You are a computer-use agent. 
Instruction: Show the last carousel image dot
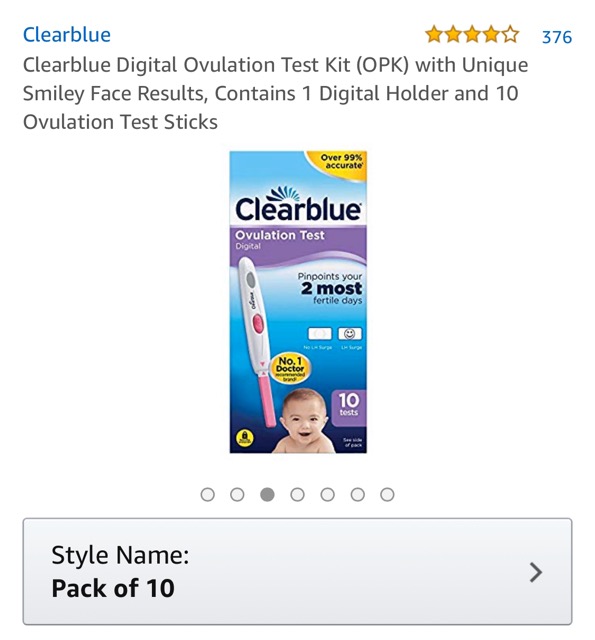click(387, 494)
